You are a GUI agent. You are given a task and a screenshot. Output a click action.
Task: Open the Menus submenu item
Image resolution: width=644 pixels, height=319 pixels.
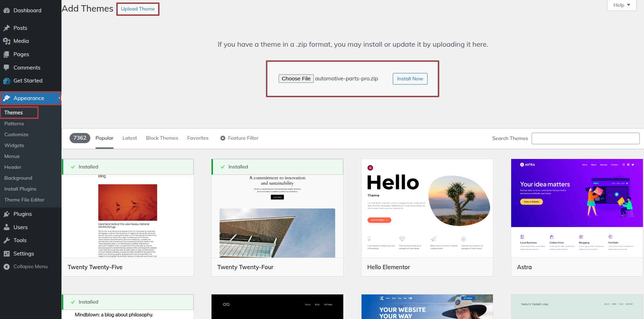click(x=12, y=156)
